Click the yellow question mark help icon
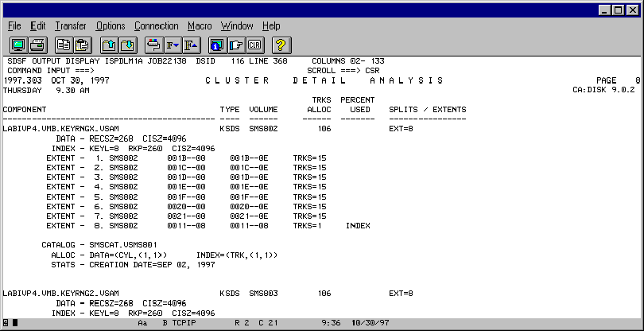The image size is (644, 331). tap(282, 45)
